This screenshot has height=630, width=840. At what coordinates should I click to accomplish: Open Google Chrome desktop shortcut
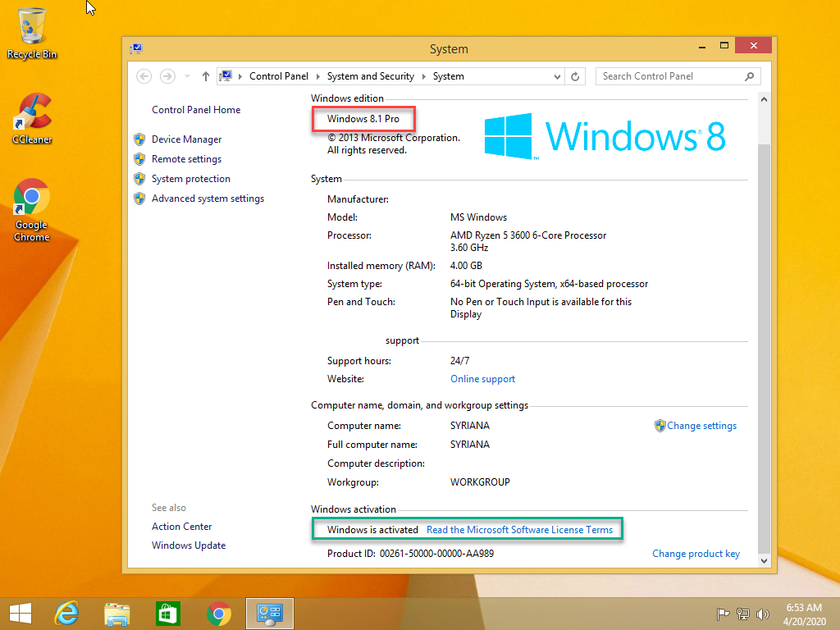pos(32,210)
